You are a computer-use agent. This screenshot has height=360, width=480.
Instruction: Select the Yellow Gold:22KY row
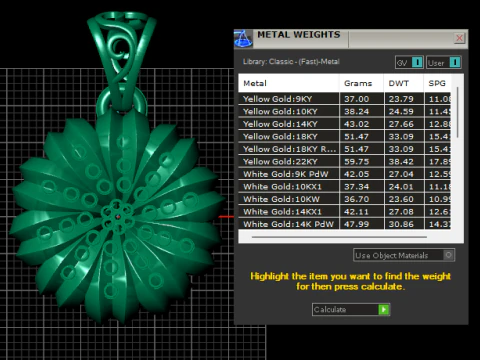[x=345, y=161]
